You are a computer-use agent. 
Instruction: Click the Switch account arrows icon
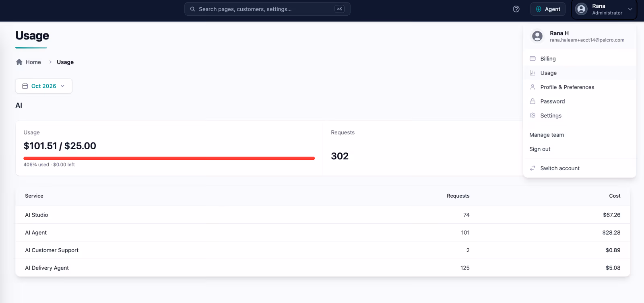pyautogui.click(x=533, y=168)
